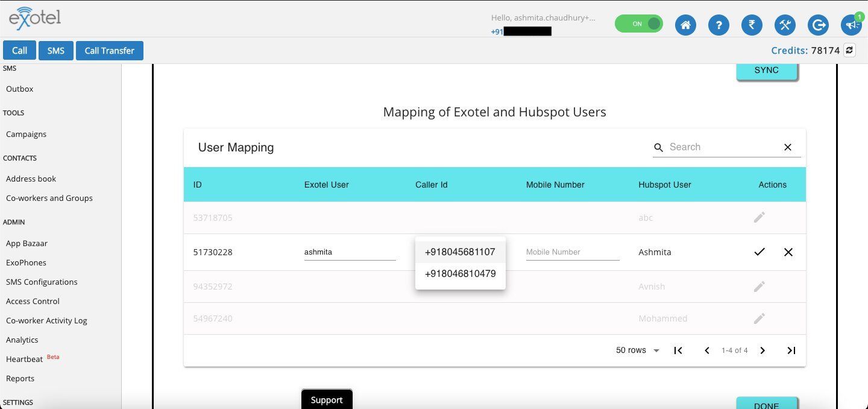The image size is (868, 409).
Task: Go to last page of table
Action: pos(791,350)
